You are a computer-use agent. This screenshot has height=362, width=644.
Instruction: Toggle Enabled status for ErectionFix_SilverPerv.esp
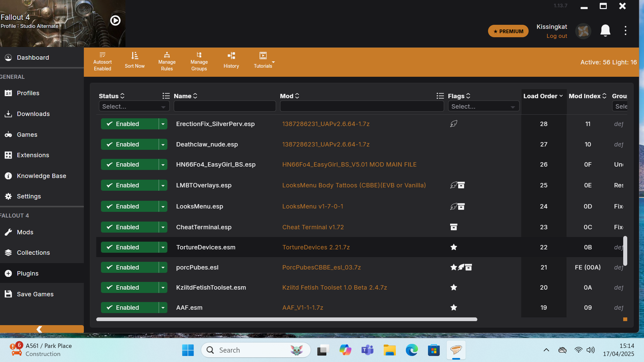tap(129, 124)
